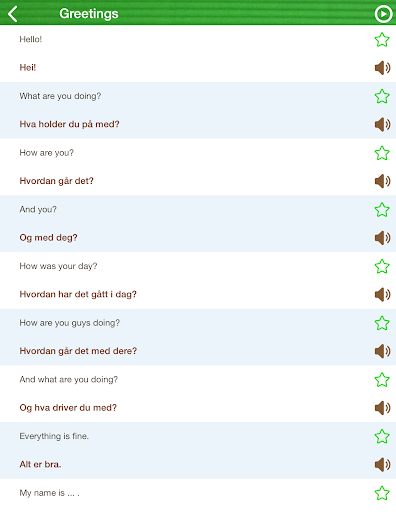Hear 'Hvordan går det med dere?' audio

(382, 351)
